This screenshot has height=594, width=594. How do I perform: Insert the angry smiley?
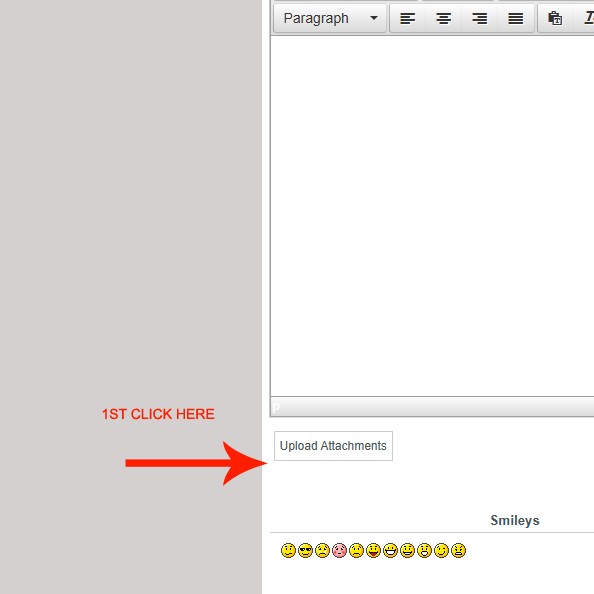click(x=458, y=550)
